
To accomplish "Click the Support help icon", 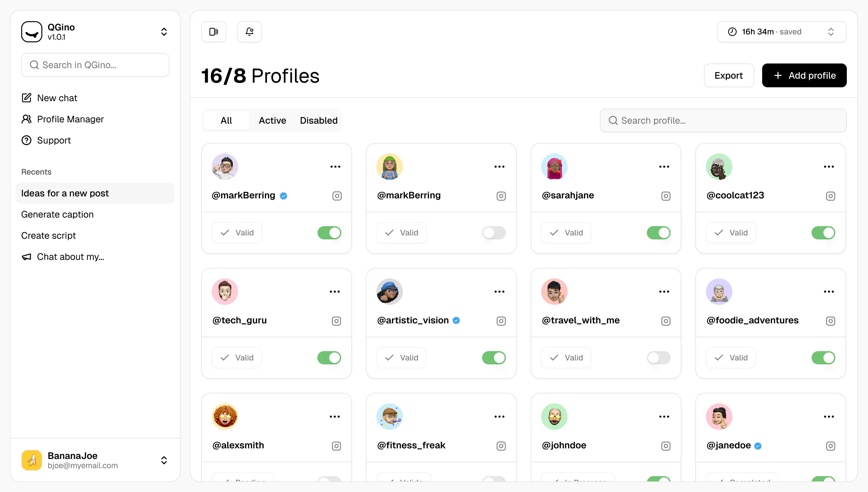I will coord(26,140).
